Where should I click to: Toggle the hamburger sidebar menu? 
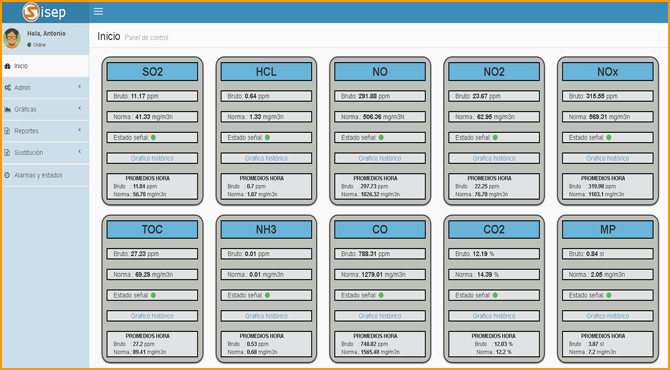click(x=98, y=12)
